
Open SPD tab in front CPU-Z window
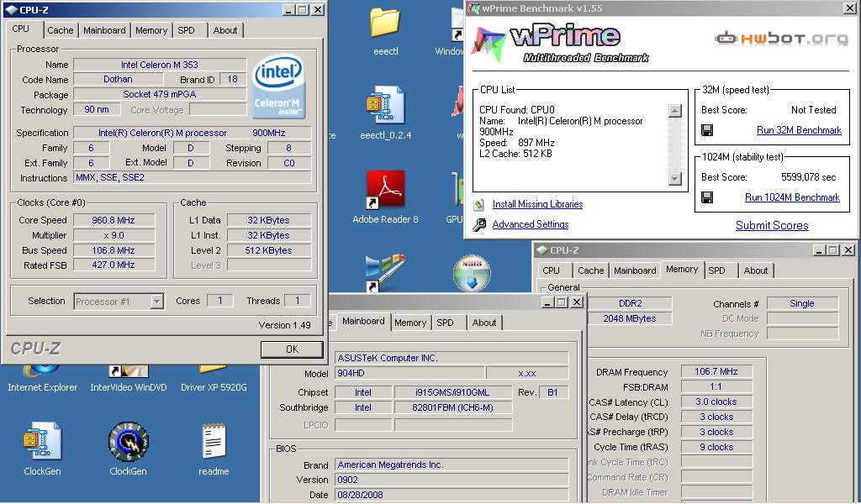(186, 30)
